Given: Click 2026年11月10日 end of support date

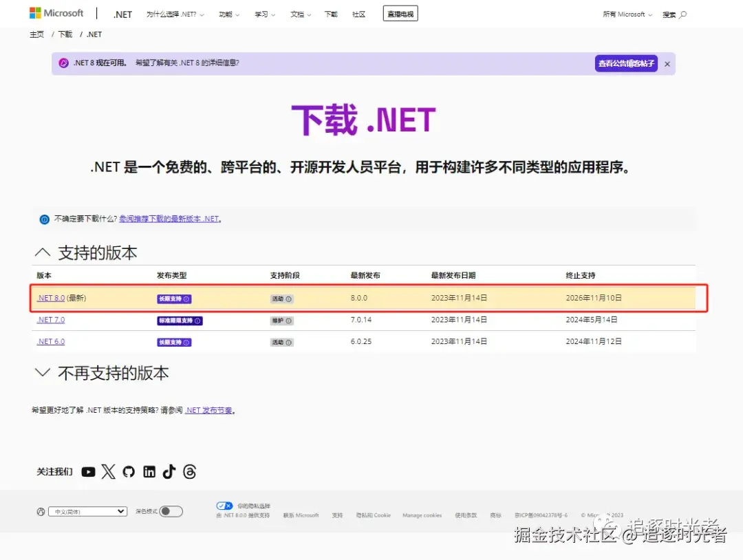Looking at the screenshot, I should tap(594, 298).
